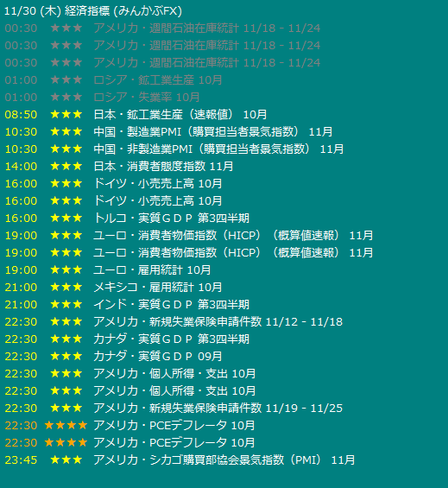Click the stars beside トルコ・実質GDP
Screen dimensions: 448x488
click(x=66, y=218)
